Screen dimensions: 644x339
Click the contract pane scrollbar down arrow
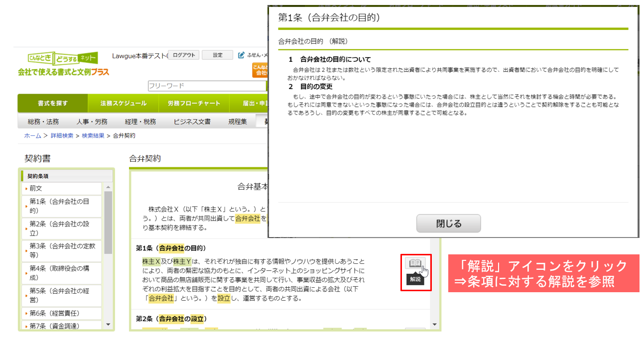coord(434,325)
